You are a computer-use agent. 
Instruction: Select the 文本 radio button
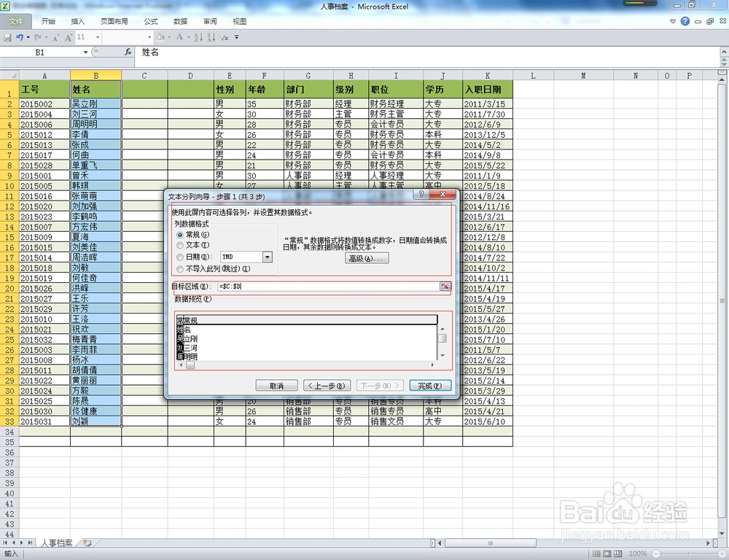point(179,245)
